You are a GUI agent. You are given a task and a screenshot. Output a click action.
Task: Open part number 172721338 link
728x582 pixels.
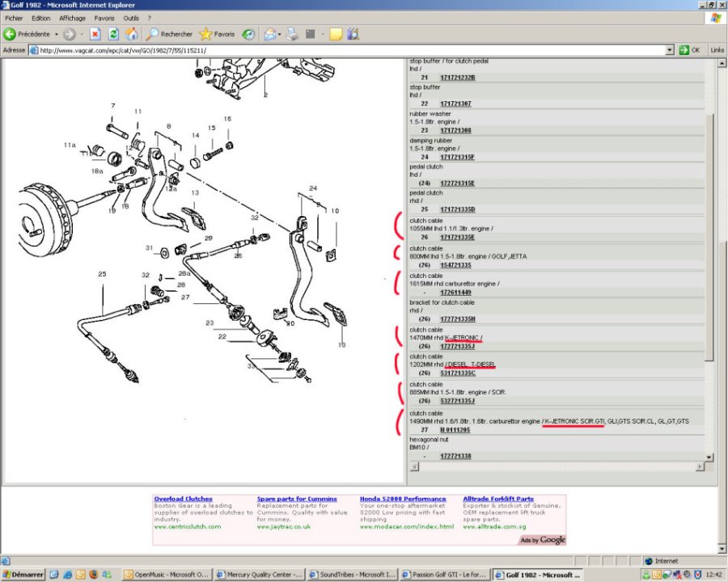click(455, 456)
